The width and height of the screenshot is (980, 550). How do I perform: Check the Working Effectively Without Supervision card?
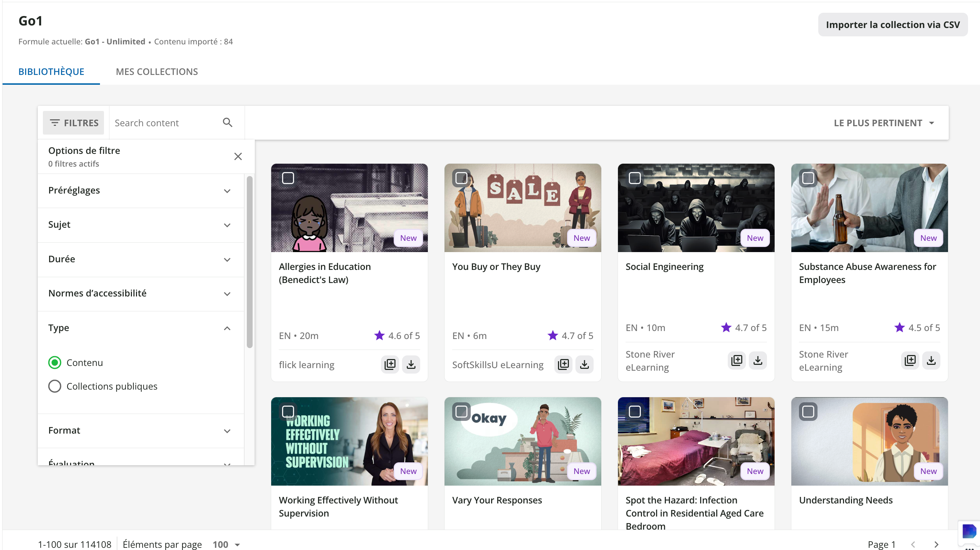click(288, 411)
